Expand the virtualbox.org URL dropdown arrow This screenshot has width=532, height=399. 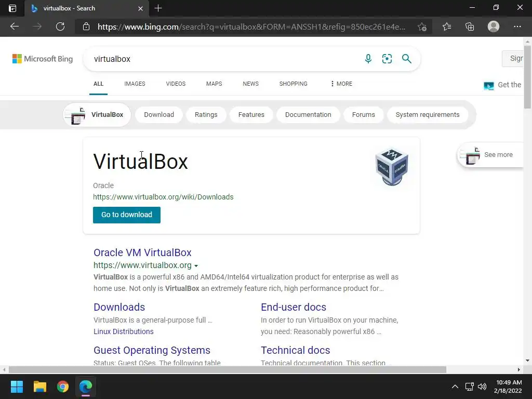tap(196, 265)
